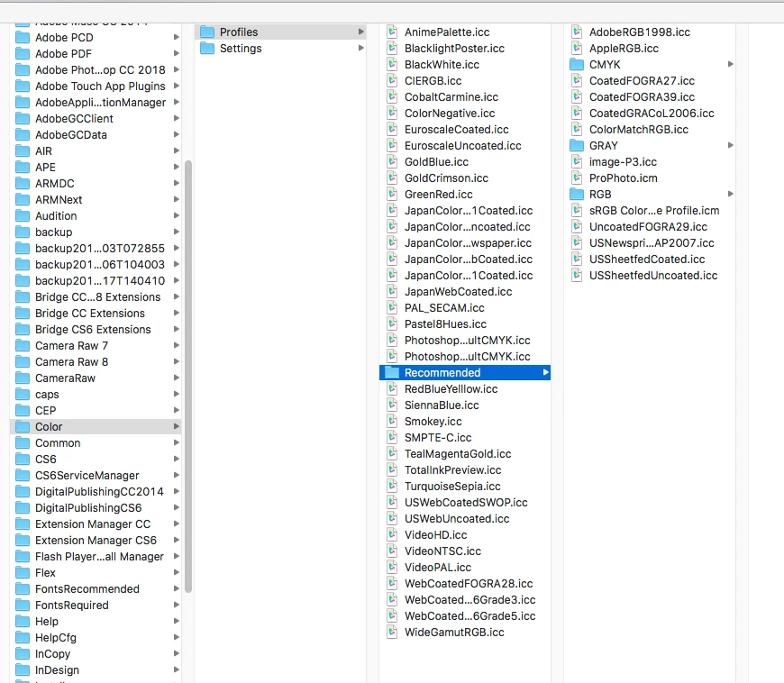Click the WideGamutRGB.icc file icon

pyautogui.click(x=393, y=632)
